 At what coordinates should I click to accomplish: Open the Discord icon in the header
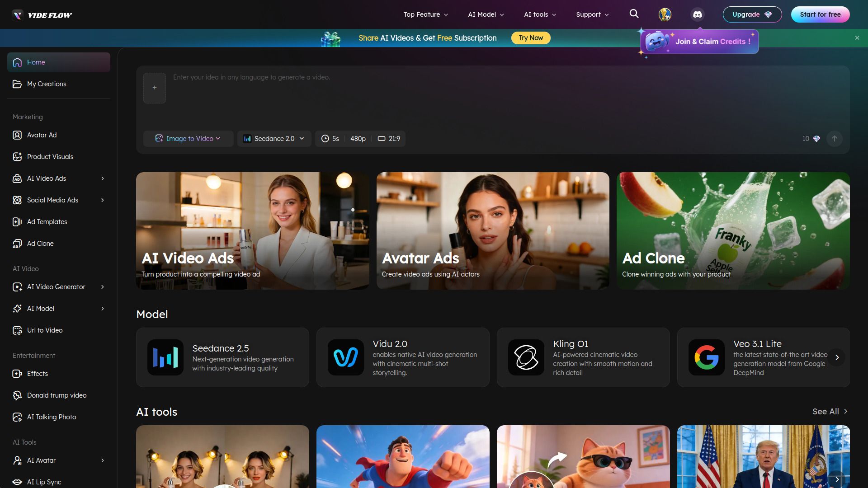tap(698, 14)
